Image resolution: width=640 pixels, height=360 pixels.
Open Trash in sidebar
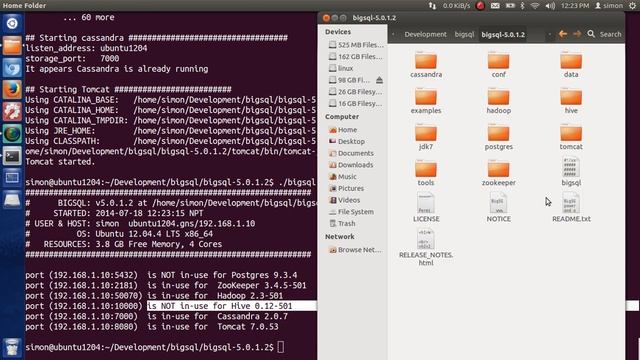pyautogui.click(x=342, y=224)
